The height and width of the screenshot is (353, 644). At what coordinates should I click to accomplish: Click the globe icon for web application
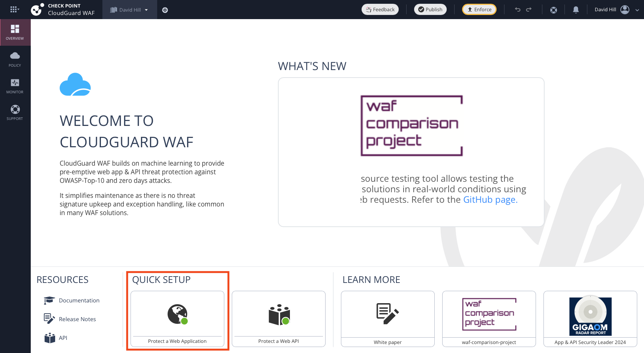click(x=177, y=314)
